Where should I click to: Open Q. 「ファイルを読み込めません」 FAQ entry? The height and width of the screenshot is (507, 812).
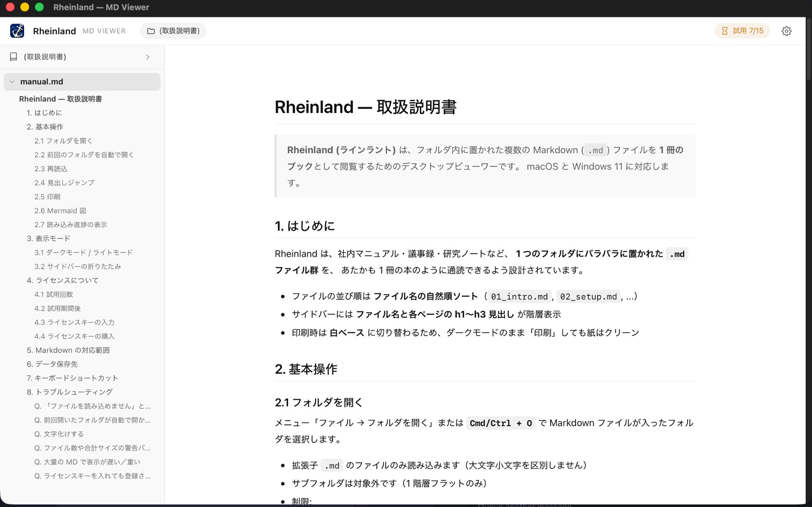point(92,406)
